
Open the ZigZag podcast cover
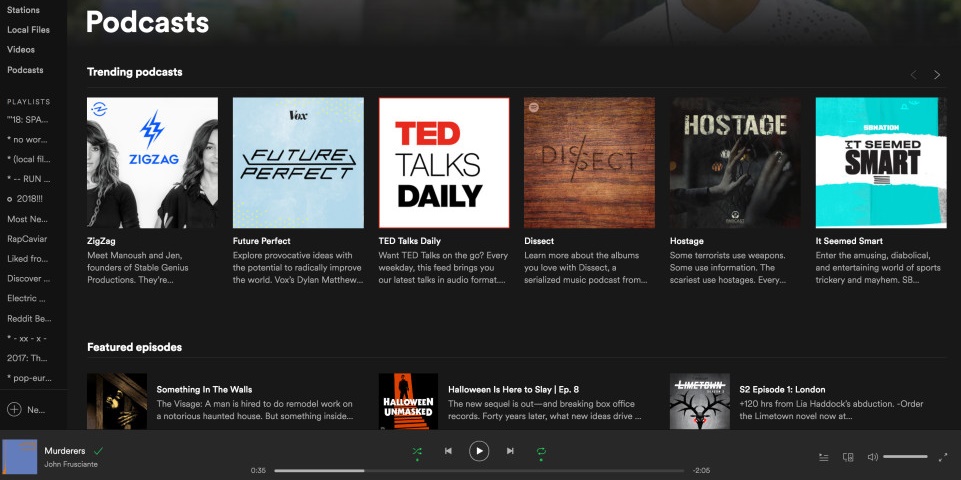(x=152, y=162)
